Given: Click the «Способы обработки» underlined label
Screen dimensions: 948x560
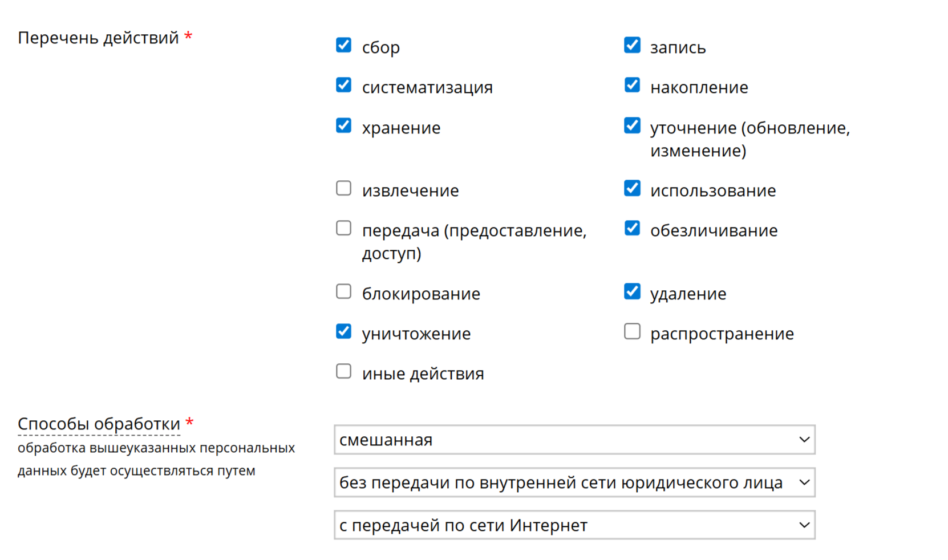Looking at the screenshot, I should click(x=99, y=424).
